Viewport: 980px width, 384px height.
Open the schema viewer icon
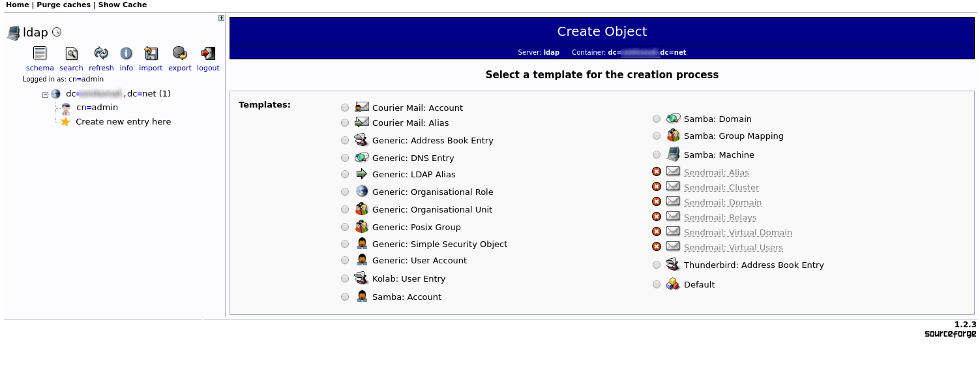[x=40, y=53]
